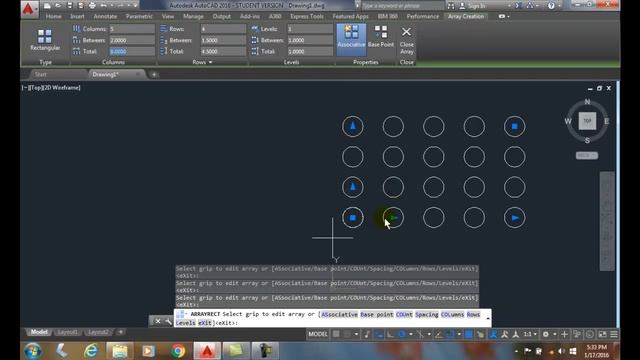The image size is (640, 360).
Task: Open Google Chrome from the taskbar
Action: pos(178,351)
